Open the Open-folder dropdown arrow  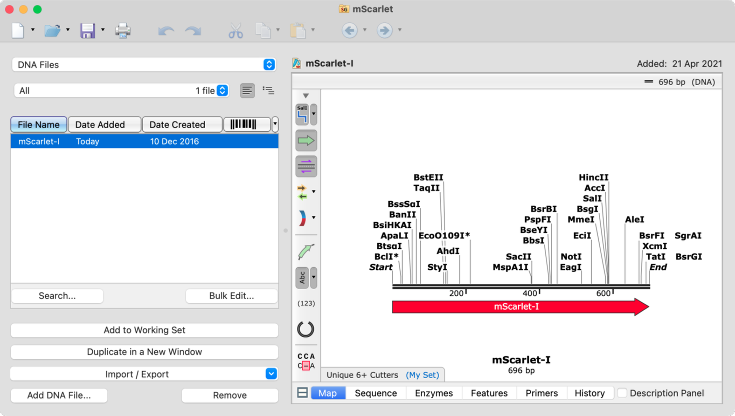(68, 30)
